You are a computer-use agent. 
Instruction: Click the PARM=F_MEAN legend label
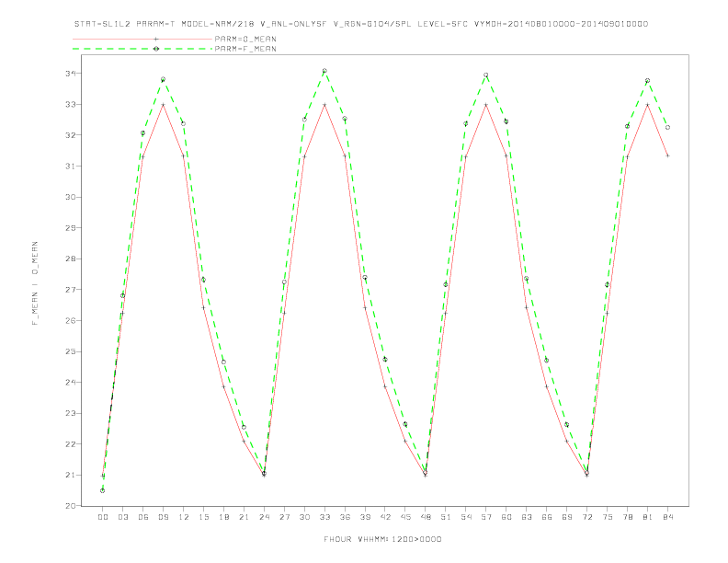point(245,49)
